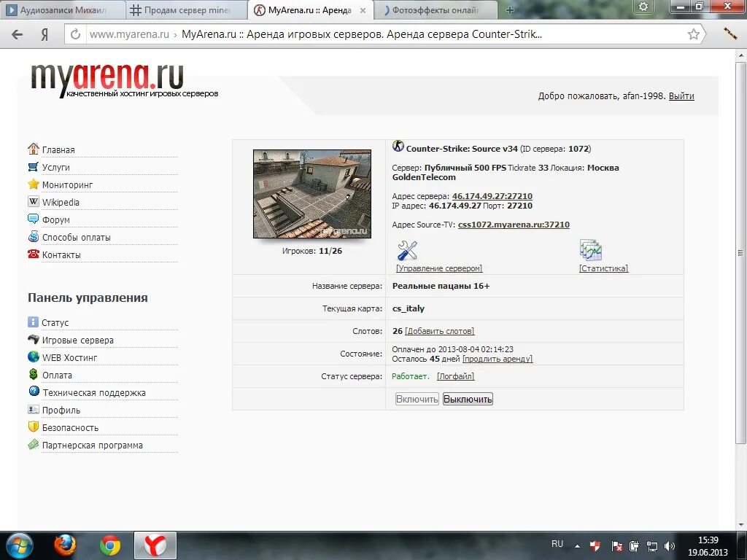This screenshot has height=560, width=747.
Task: Open Главная menu link
Action: [x=58, y=149]
